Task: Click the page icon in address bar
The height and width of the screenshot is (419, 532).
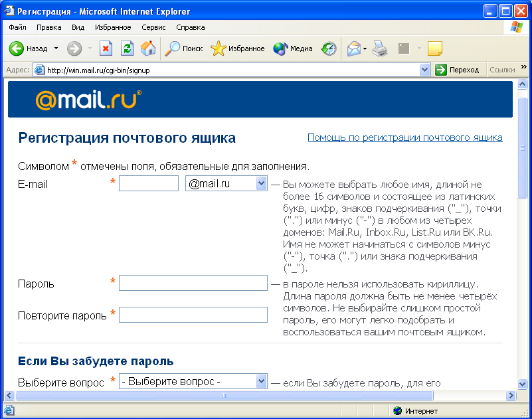Action: pos(40,70)
